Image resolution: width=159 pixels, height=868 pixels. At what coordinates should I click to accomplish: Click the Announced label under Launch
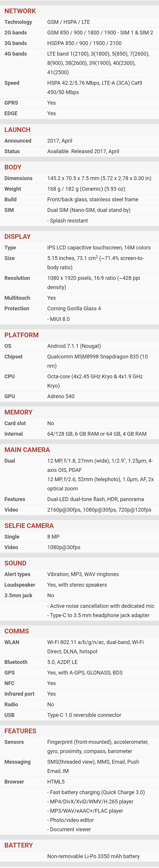click(18, 141)
